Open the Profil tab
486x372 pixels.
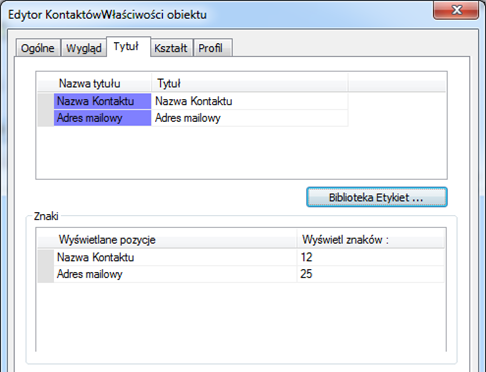pos(212,48)
